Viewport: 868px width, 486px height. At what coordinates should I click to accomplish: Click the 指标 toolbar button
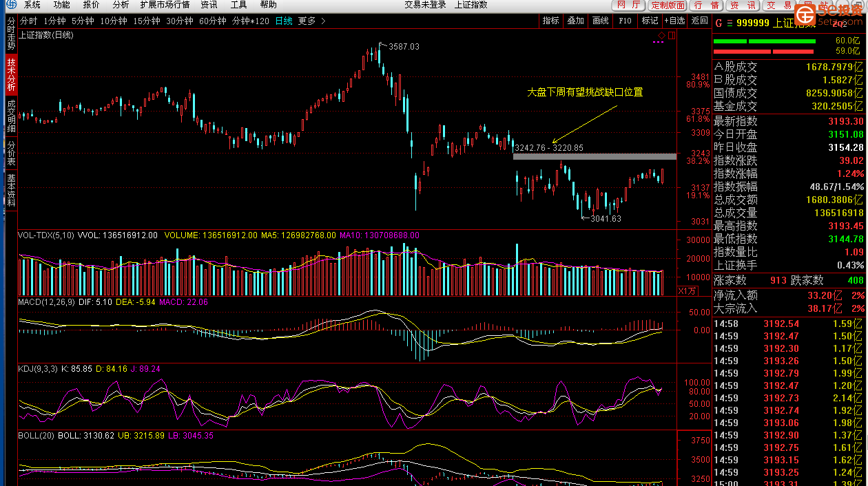pos(550,21)
